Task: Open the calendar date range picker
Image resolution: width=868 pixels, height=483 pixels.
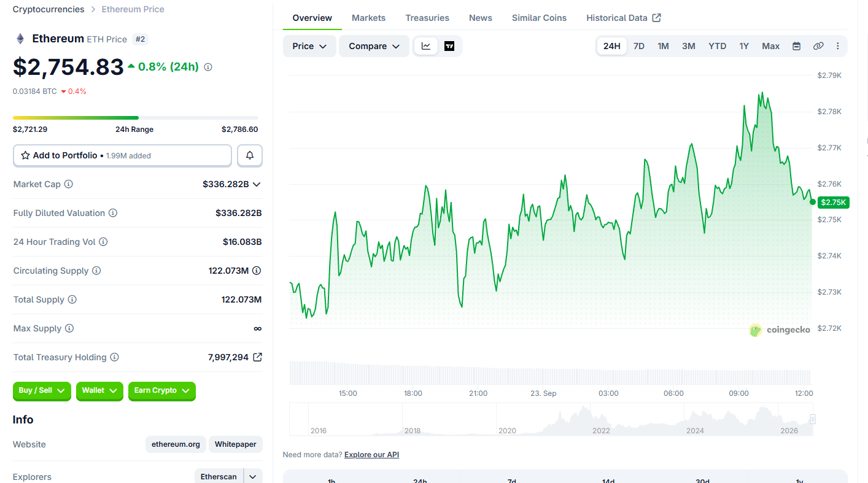Action: 796,46
